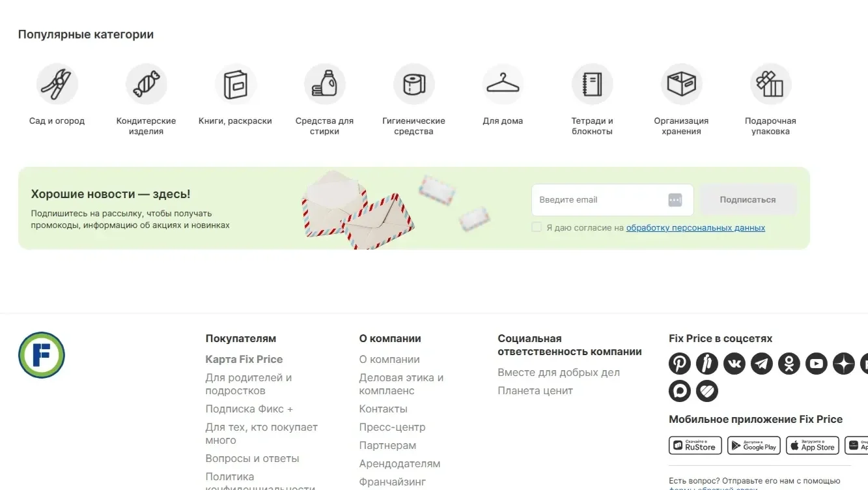Visit the Fix Price VK page
Screen dimensions: 868x490
pos(735,364)
